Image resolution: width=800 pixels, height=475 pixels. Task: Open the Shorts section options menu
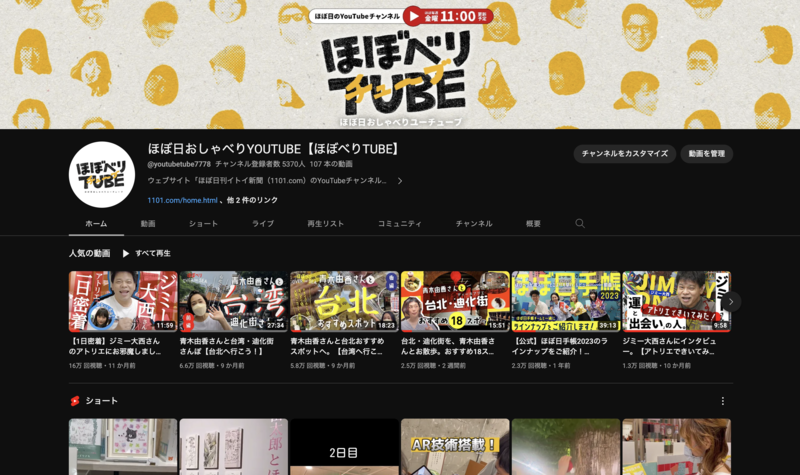point(723,401)
